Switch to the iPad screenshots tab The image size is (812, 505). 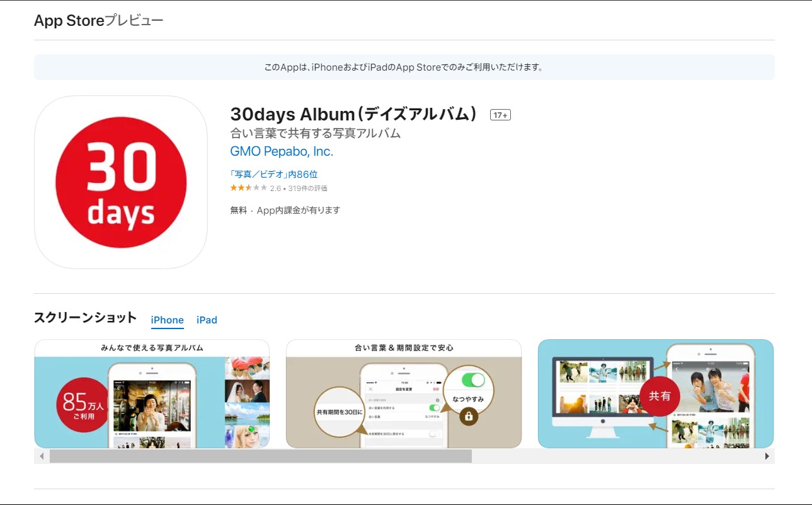(207, 320)
